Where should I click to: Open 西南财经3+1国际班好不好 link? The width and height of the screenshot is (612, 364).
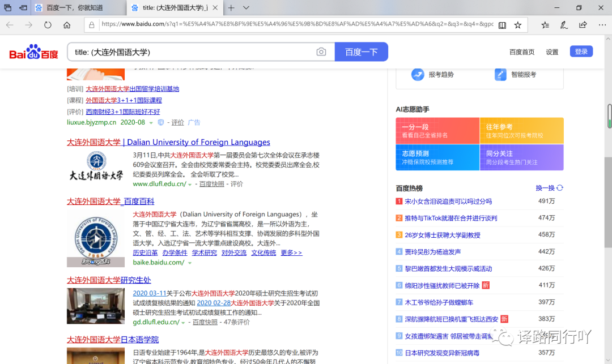pos(123,112)
